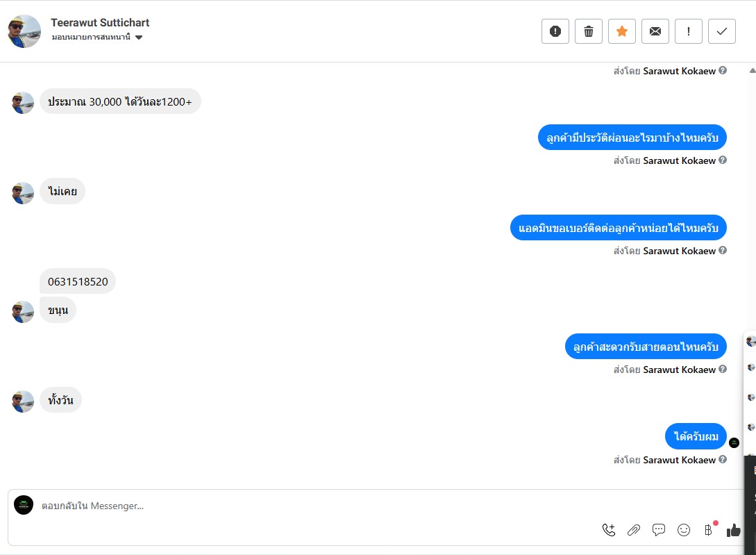This screenshot has height=555, width=756.
Task: Click Teerawut's header profile picture
Action: 24,31
